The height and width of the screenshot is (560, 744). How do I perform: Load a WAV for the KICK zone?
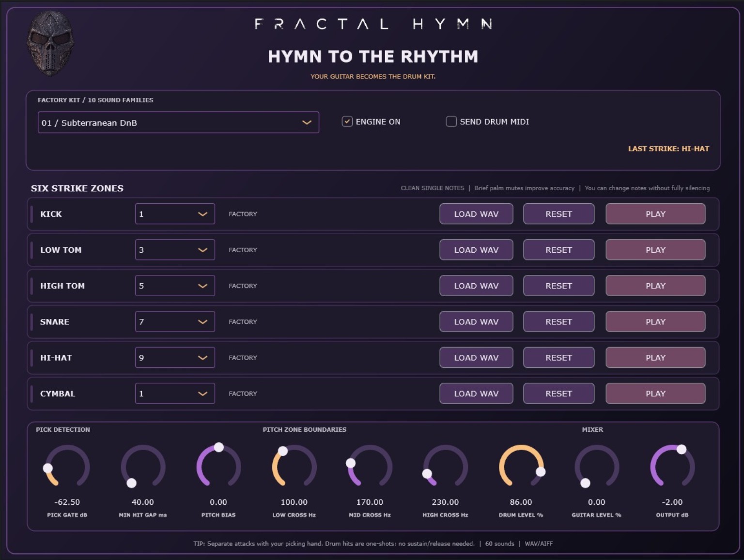click(476, 214)
